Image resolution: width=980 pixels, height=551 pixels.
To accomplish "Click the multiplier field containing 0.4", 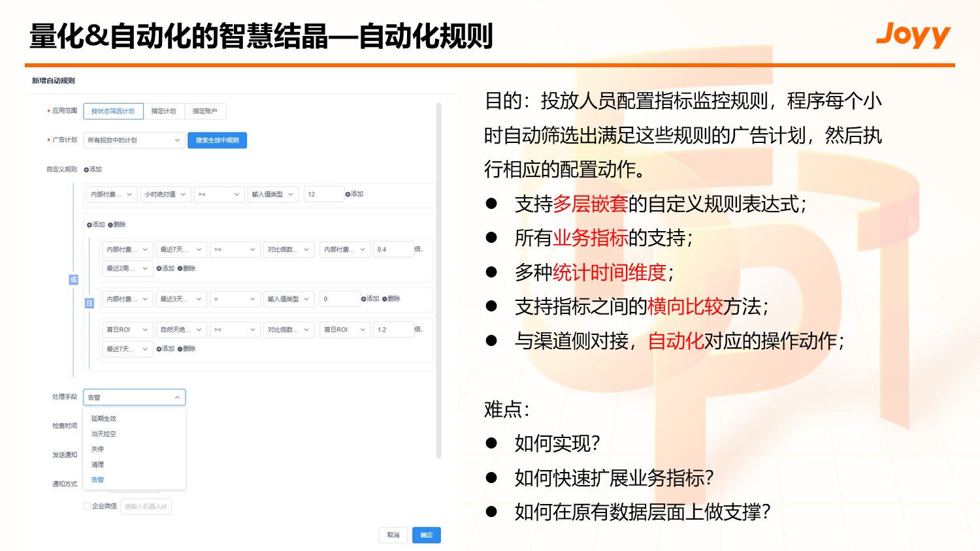I will 393,249.
